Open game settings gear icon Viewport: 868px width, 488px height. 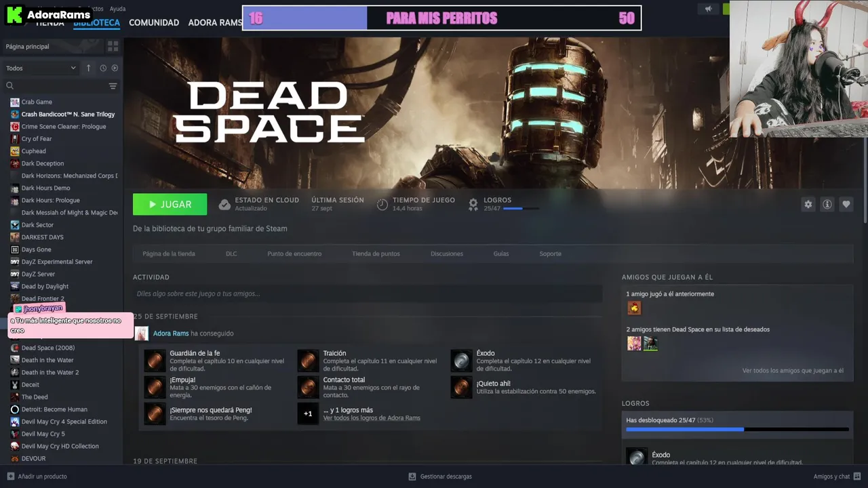(x=808, y=204)
